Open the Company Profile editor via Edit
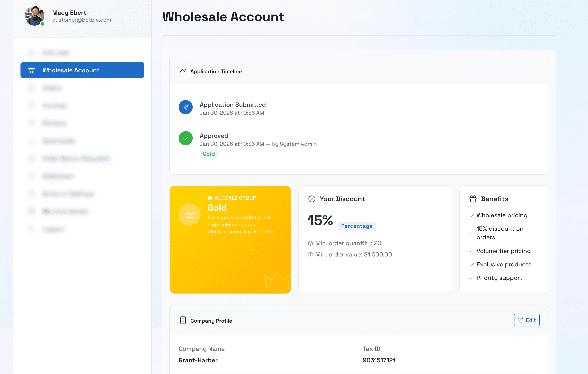588x374 pixels. 527,320
